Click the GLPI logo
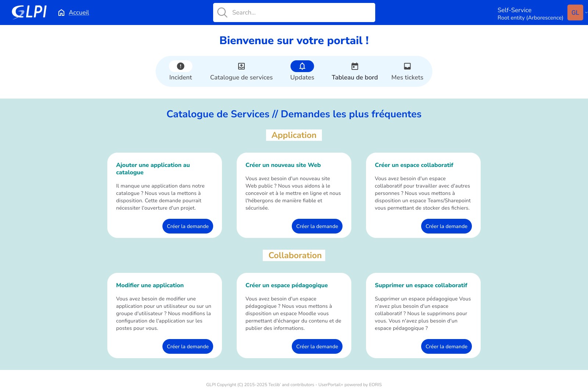The width and height of the screenshot is (588, 392). 29,12
